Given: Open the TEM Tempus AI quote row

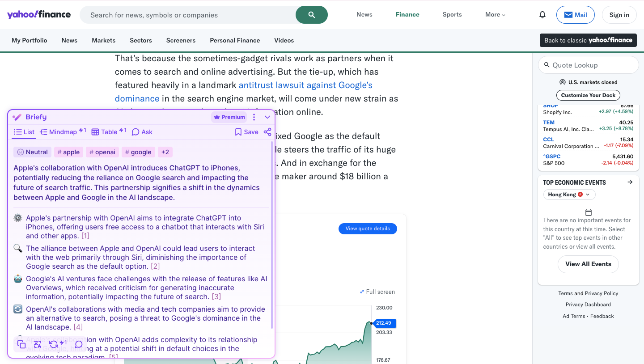Looking at the screenshot, I should click(588, 126).
